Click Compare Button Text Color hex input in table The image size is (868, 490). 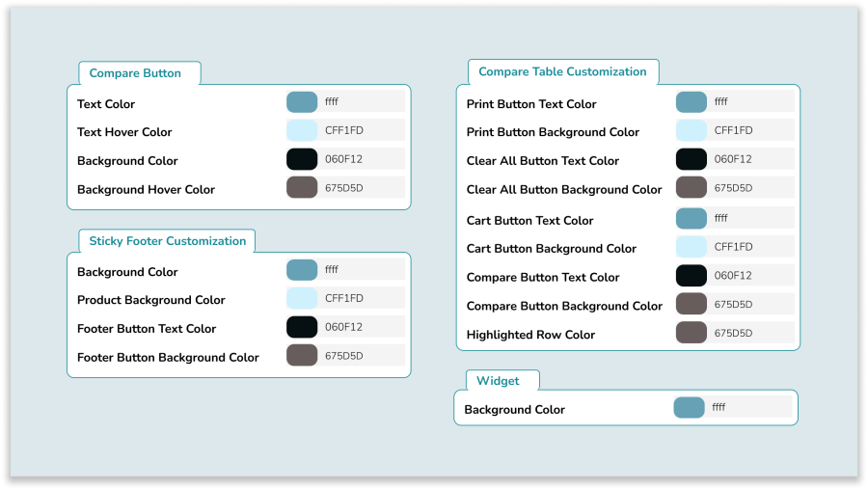[752, 276]
